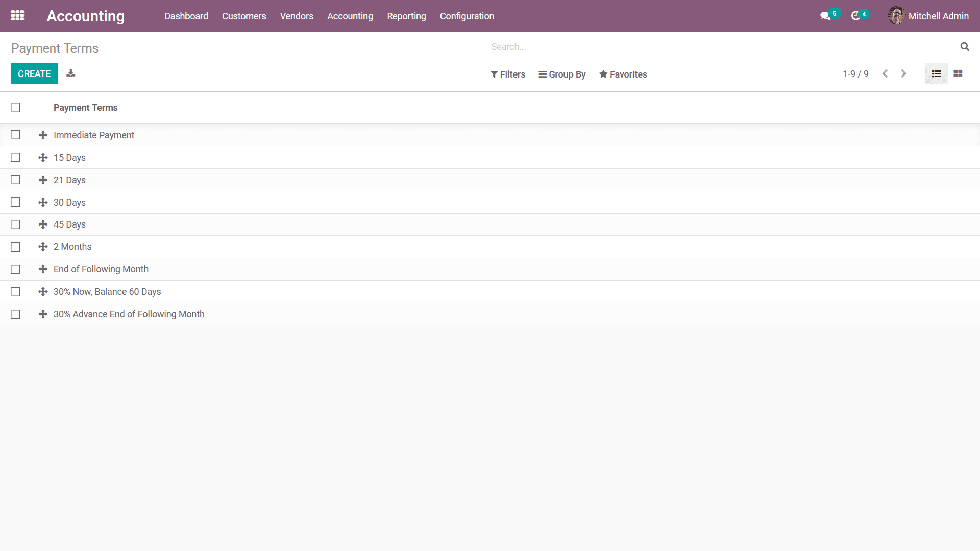
Task: Click Mitchell Admin avatar picture
Action: [896, 16]
